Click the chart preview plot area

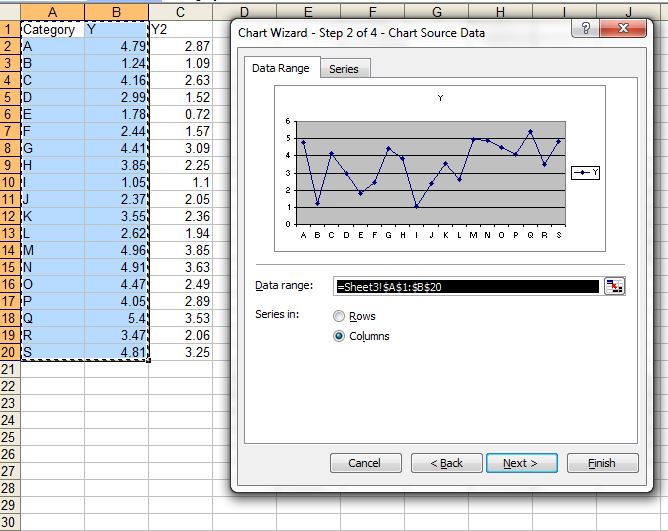tap(431, 173)
